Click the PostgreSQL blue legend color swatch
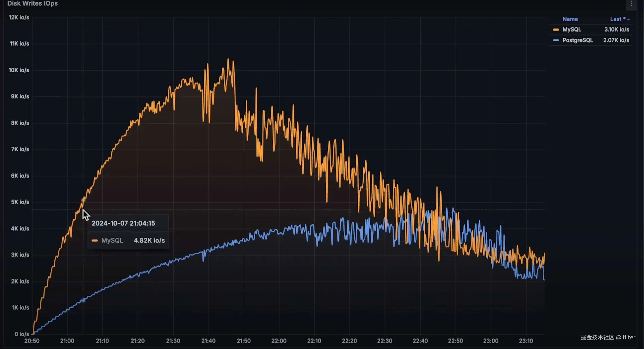The height and width of the screenshot is (349, 644). [x=556, y=40]
